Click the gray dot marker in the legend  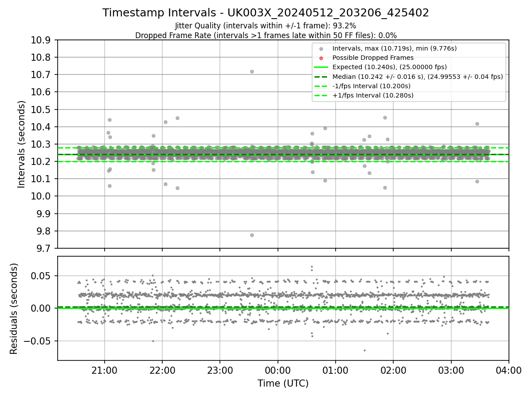(x=321, y=48)
